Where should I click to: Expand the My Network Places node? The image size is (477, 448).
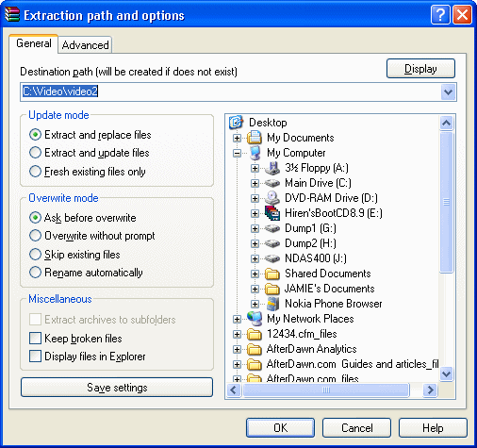pos(238,319)
